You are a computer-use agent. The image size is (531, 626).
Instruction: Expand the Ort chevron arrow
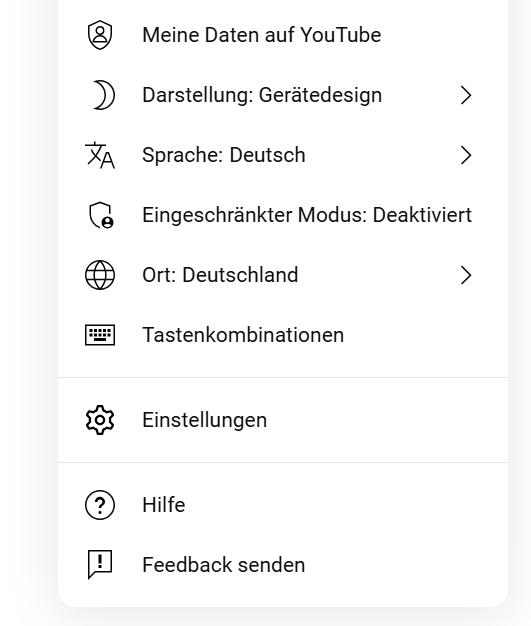(x=466, y=275)
